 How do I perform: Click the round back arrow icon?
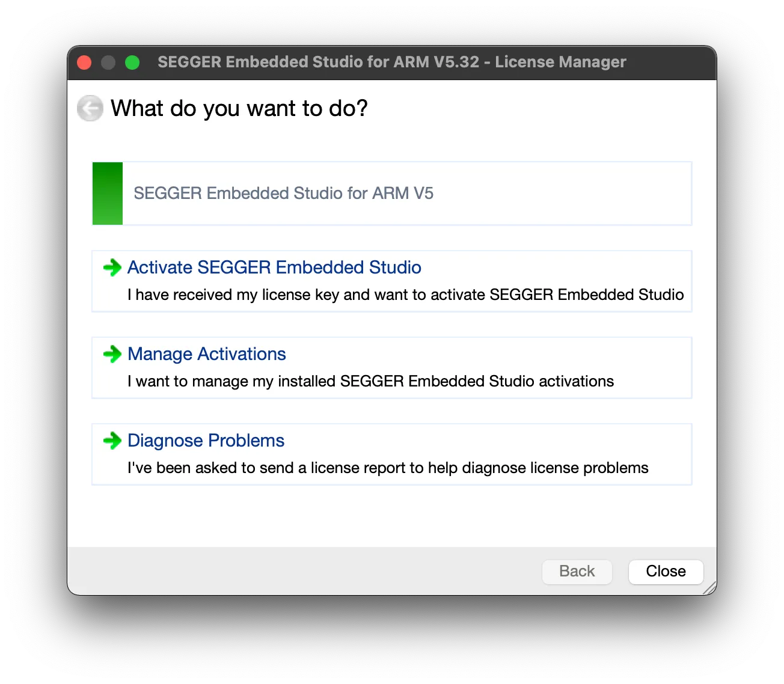(x=90, y=109)
